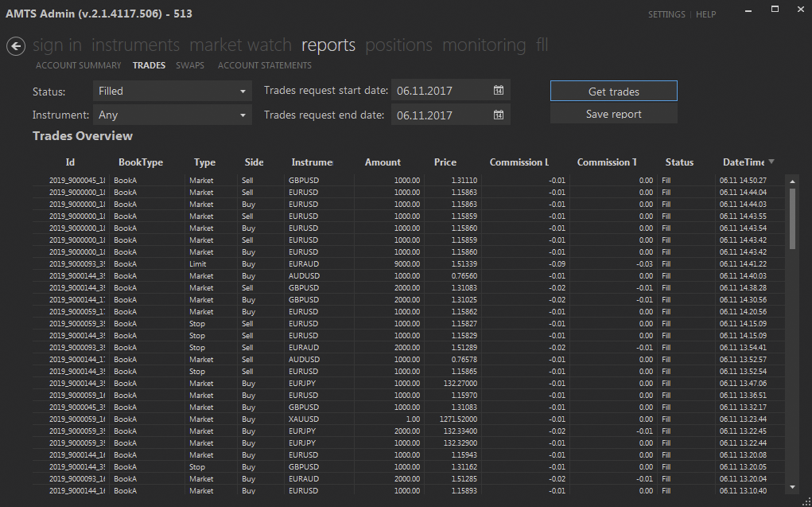Image resolution: width=812 pixels, height=507 pixels.
Task: Select GBPUSD Stop row priced 1.31162
Action: [409, 466]
